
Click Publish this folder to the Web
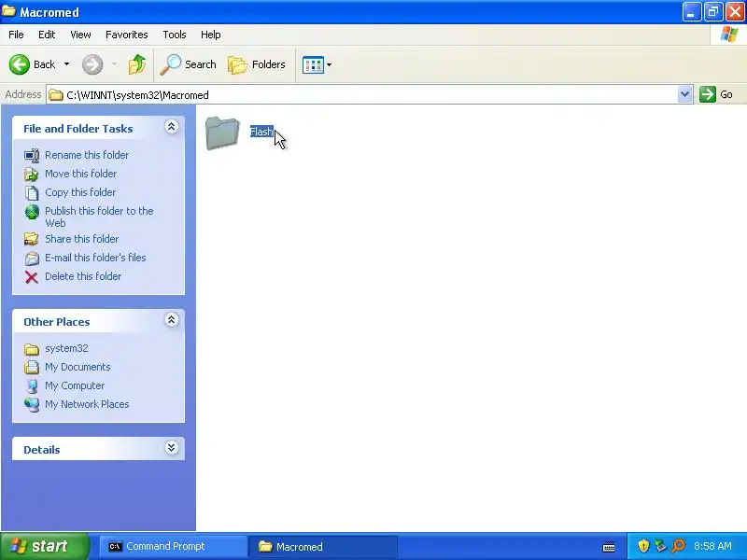(x=99, y=217)
